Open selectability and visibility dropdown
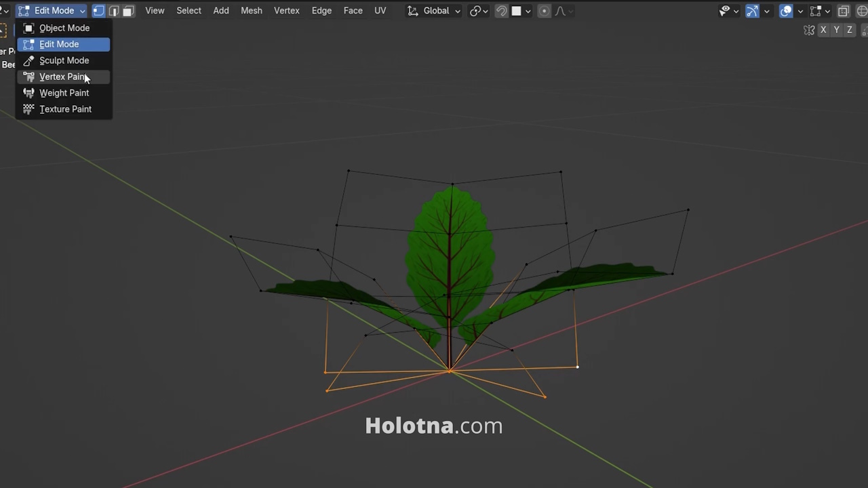Viewport: 868px width, 488px height. (x=728, y=11)
